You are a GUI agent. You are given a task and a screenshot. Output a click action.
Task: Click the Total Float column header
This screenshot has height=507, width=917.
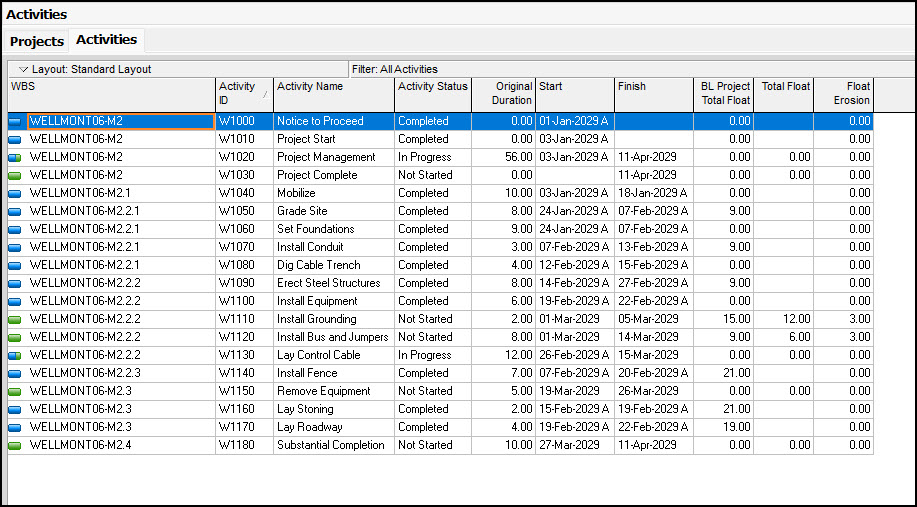[784, 94]
